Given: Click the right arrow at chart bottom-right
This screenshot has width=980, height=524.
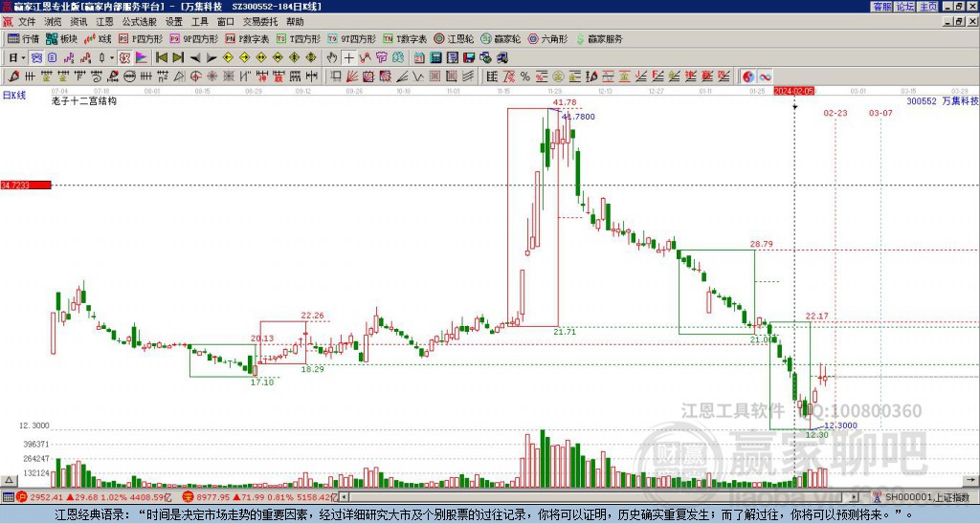Looking at the screenshot, I should (x=970, y=480).
